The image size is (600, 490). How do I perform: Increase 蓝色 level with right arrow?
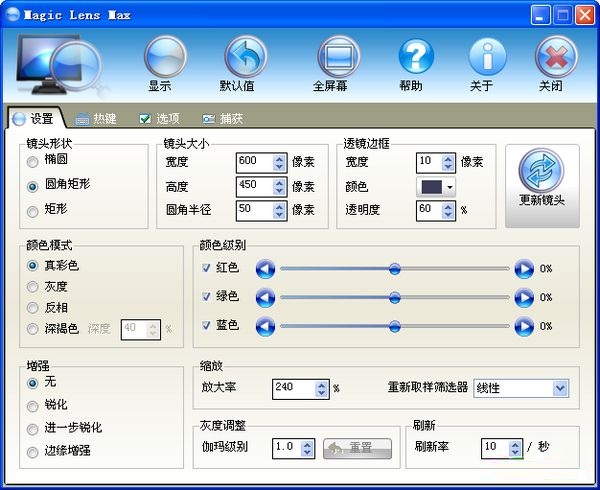tap(524, 326)
